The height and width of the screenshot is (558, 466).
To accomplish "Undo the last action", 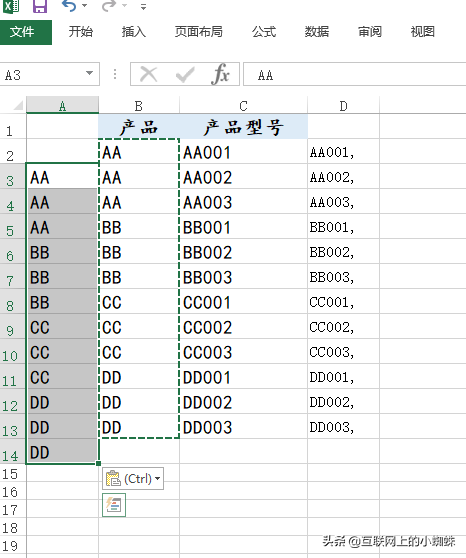I will (x=69, y=6).
